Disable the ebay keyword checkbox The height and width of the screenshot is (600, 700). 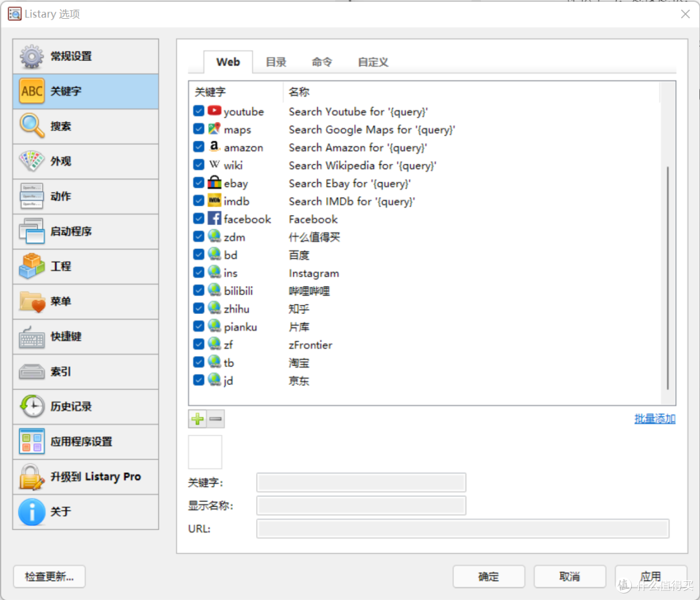[x=199, y=183]
